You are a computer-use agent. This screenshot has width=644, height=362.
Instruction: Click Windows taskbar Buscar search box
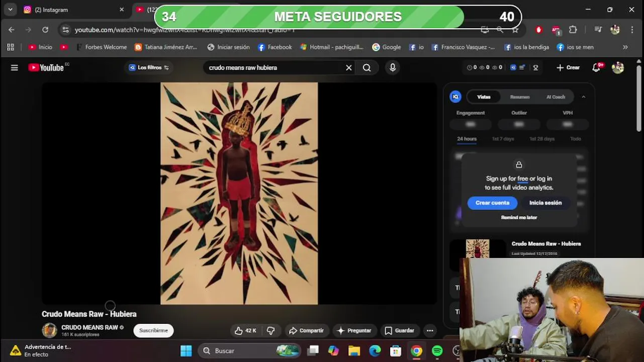pos(249,350)
